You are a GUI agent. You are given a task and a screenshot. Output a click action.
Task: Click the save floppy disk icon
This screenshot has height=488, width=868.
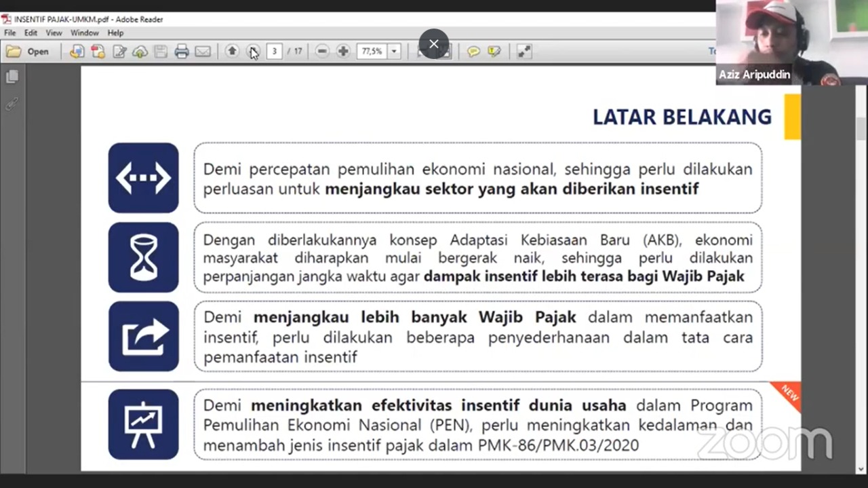pos(161,52)
